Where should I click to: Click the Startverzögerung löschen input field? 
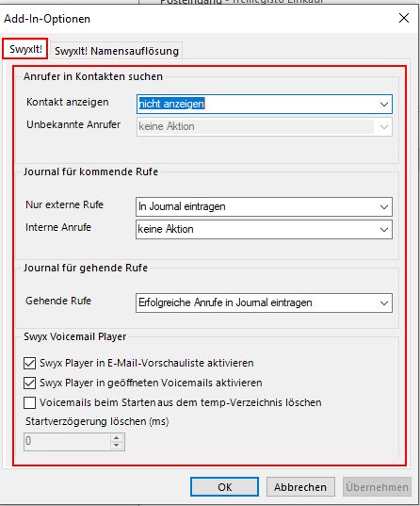click(x=67, y=441)
